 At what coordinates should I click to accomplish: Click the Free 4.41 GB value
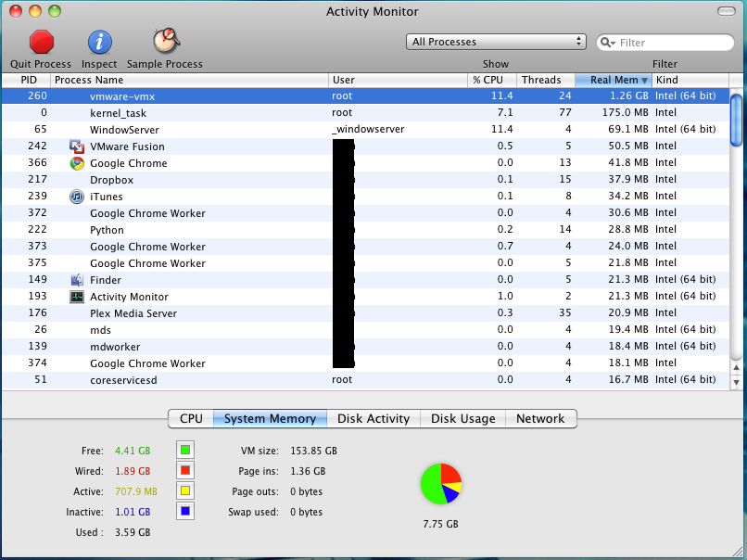pos(133,451)
